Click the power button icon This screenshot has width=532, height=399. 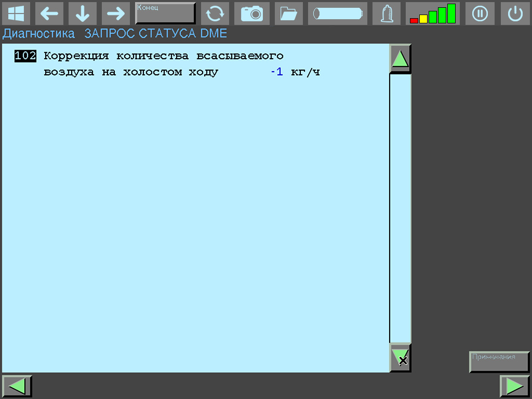pyautogui.click(x=515, y=13)
